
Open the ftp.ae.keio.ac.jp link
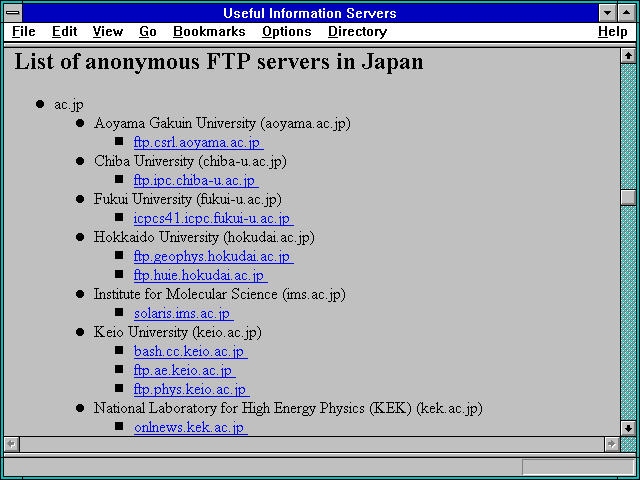pos(184,371)
